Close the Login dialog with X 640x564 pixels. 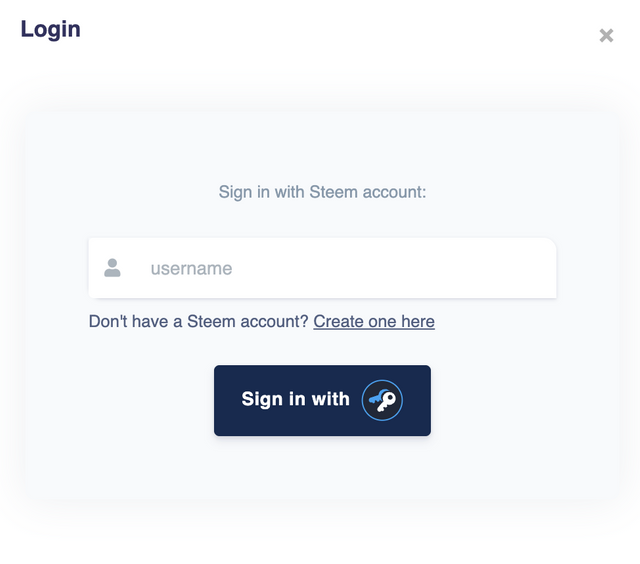(606, 36)
